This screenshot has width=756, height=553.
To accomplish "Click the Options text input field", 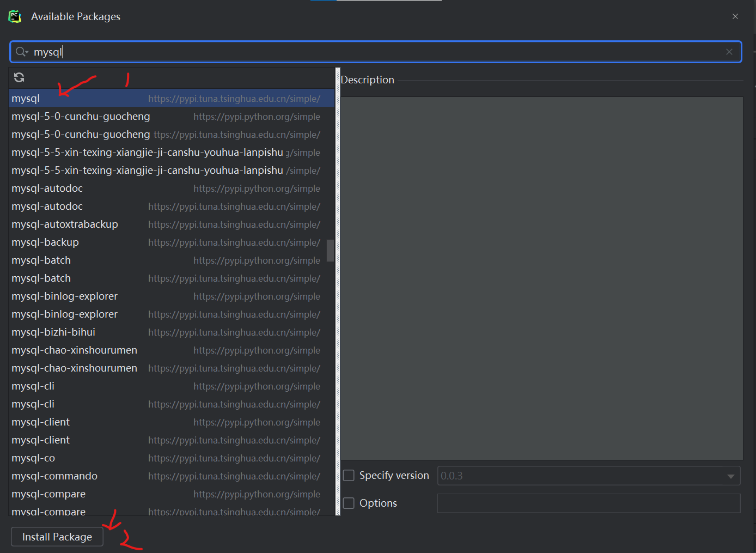I will (589, 503).
